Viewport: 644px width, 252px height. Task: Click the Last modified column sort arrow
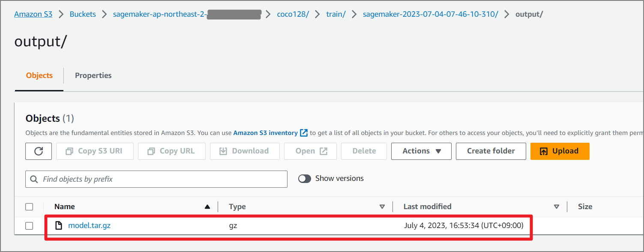point(557,207)
